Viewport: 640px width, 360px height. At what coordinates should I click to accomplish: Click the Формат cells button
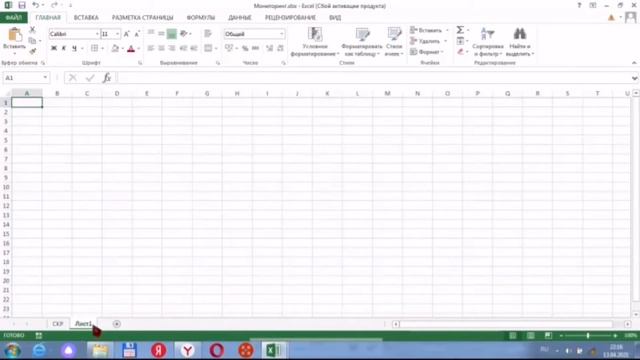point(427,52)
